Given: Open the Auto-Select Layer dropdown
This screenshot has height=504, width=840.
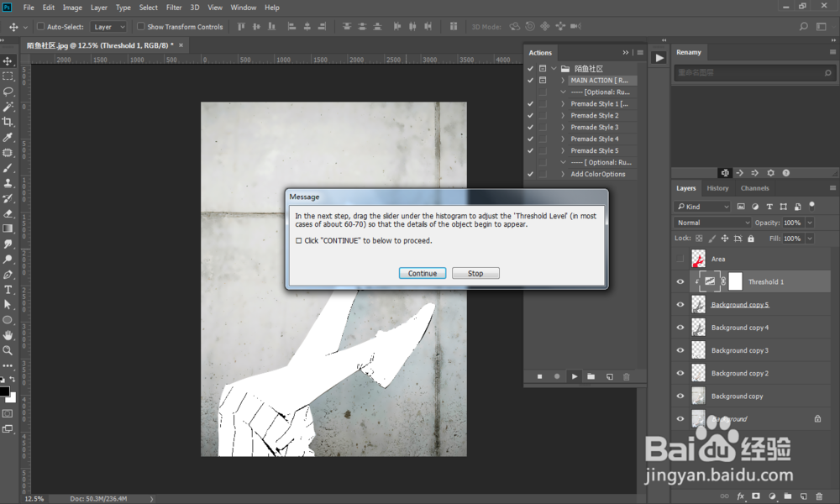Looking at the screenshot, I should (108, 27).
